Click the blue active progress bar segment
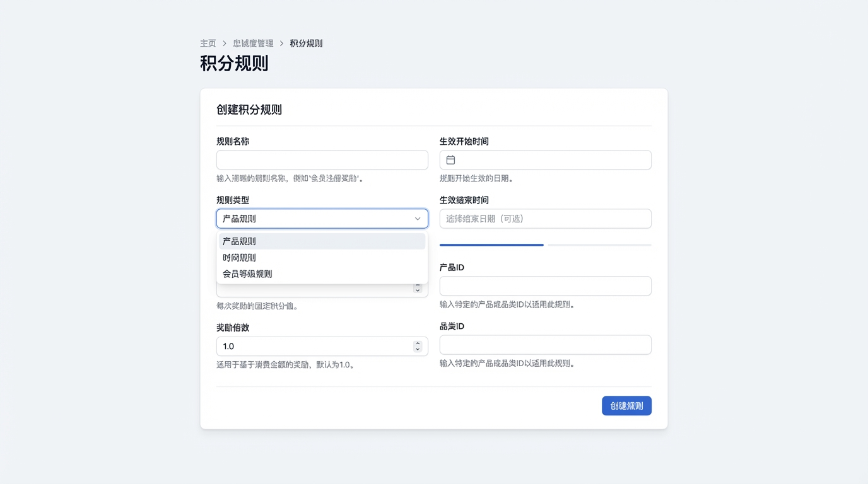 pos(491,245)
